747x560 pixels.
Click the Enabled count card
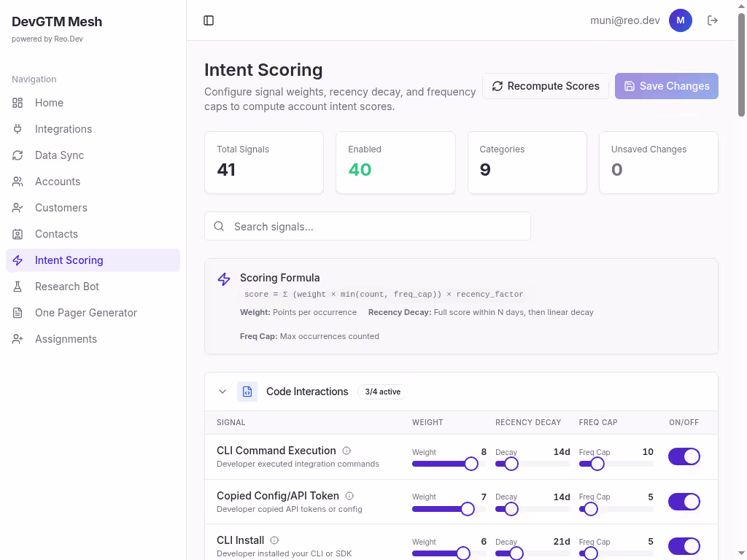tap(395, 163)
